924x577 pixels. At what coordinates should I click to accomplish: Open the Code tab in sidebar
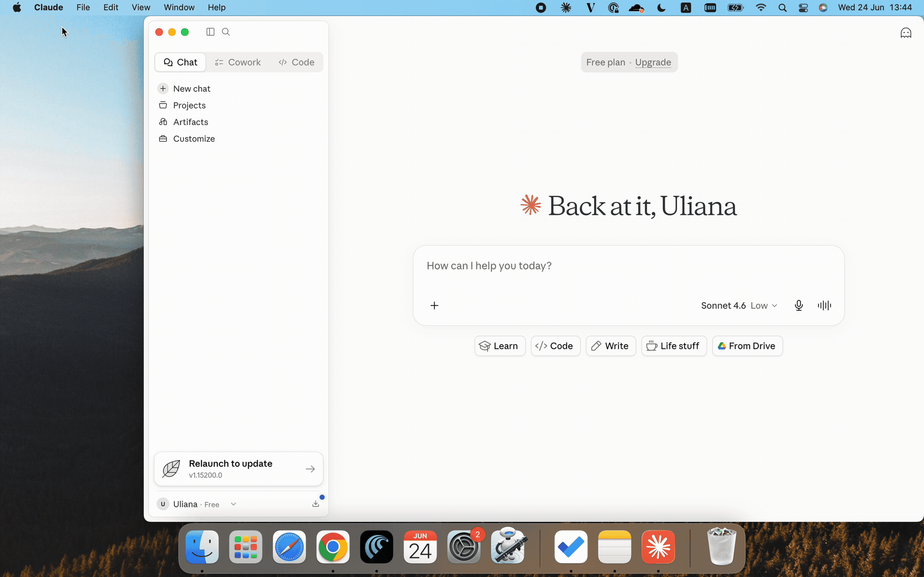[296, 62]
